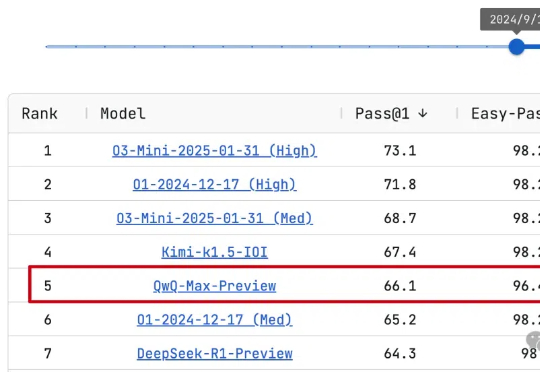Open the O1-2024-12-17 (Med) model link
The image size is (540, 372).
coord(214,320)
